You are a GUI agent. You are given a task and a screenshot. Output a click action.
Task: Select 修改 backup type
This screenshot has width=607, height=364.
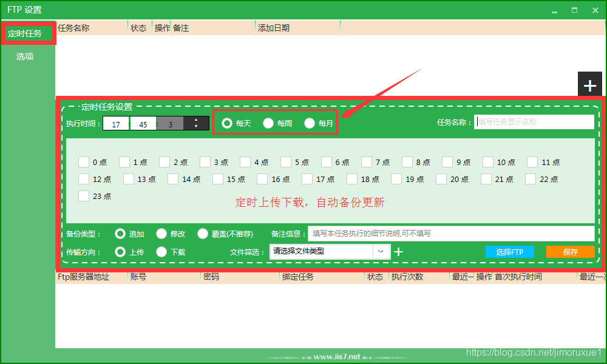[x=161, y=234]
